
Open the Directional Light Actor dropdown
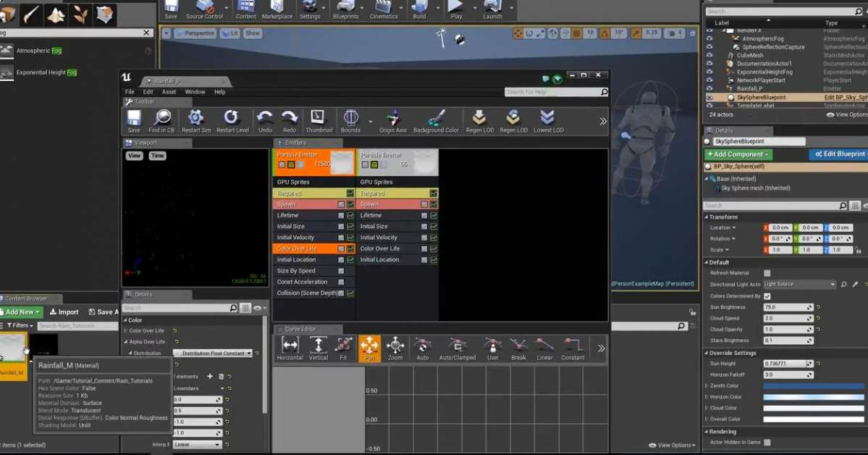(x=799, y=284)
